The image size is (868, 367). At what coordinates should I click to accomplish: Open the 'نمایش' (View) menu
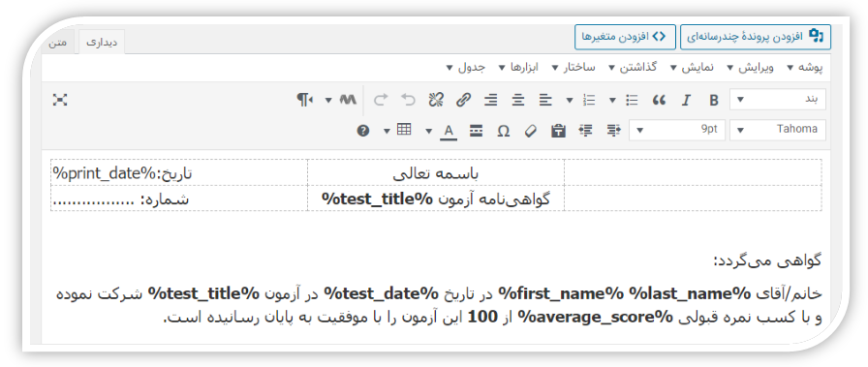pyautogui.click(x=692, y=68)
